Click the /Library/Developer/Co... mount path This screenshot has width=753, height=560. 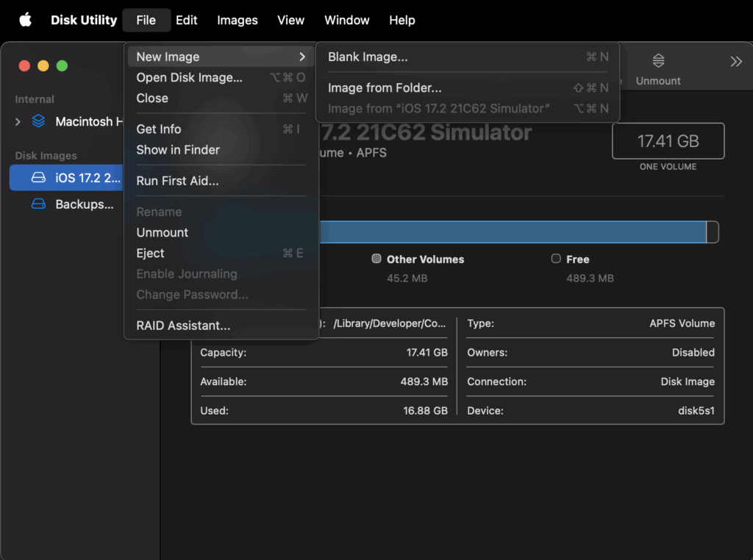[x=390, y=323]
